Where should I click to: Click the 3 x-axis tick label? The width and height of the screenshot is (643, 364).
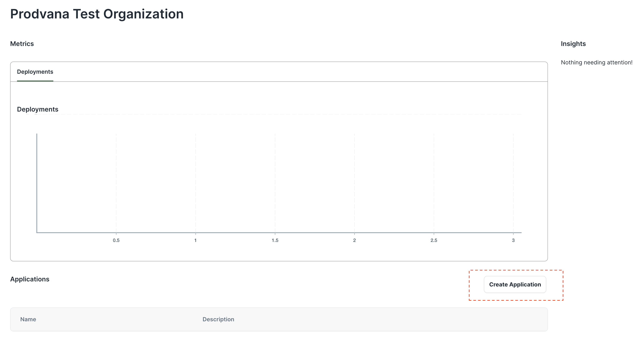[513, 240]
